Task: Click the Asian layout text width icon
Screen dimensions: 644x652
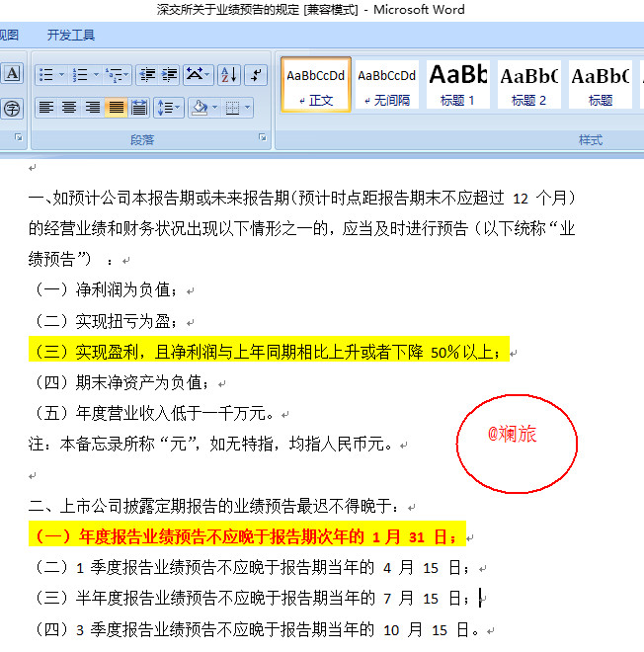Action: (x=195, y=75)
